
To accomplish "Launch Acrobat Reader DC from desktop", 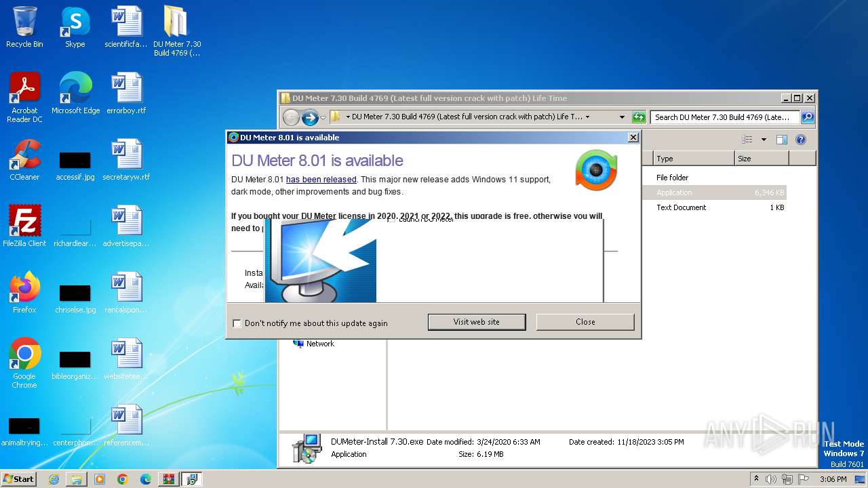I will pyautogui.click(x=24, y=98).
